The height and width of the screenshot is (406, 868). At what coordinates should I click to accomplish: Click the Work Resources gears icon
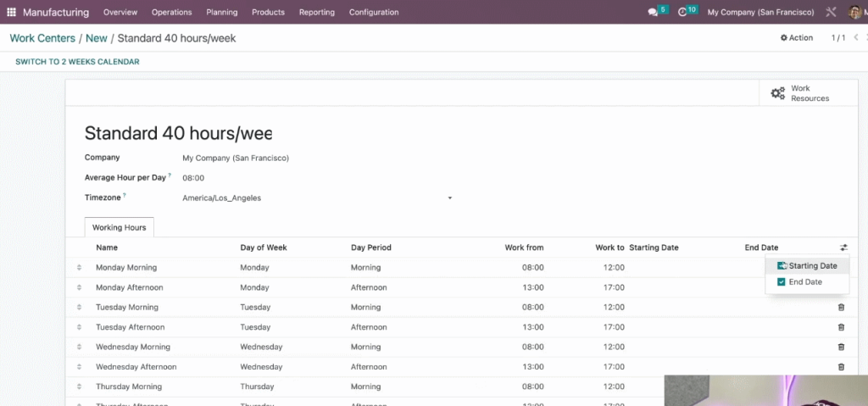click(x=778, y=93)
